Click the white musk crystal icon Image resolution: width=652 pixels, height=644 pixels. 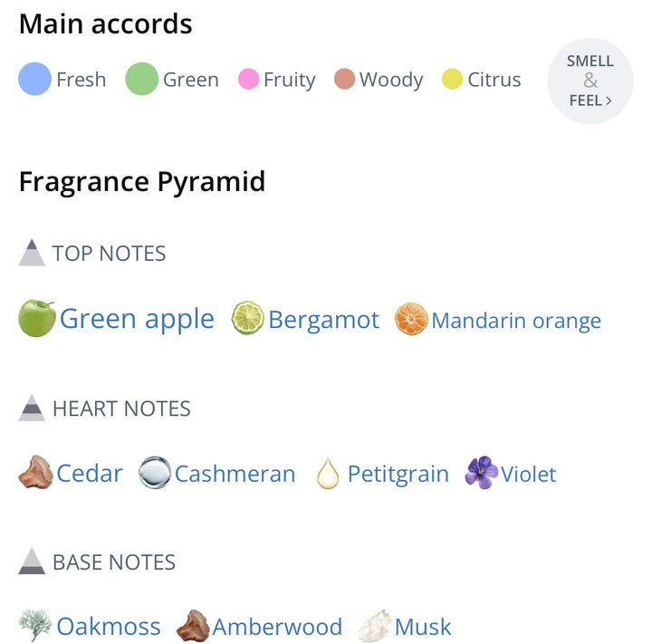coord(375,626)
